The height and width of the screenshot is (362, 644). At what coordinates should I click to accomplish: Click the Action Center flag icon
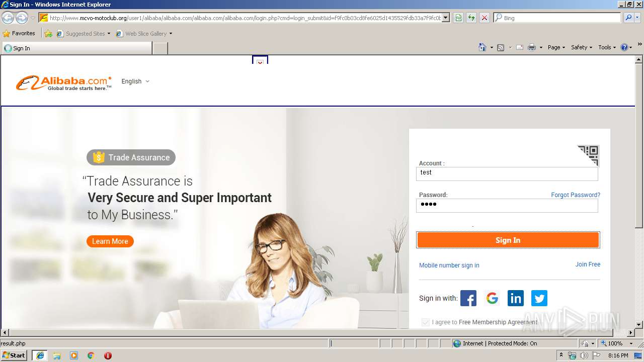(595, 355)
